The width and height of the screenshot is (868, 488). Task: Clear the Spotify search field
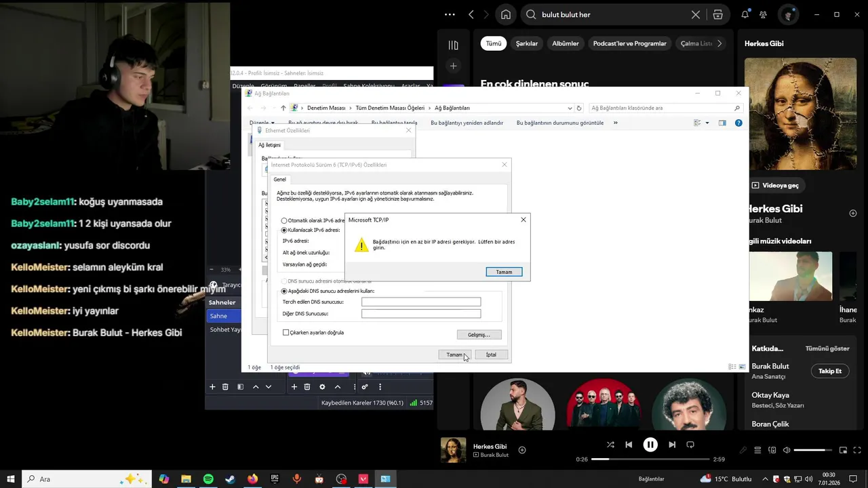pyautogui.click(x=696, y=14)
